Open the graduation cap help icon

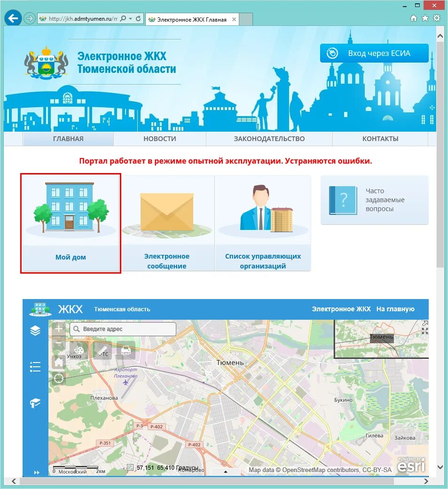[x=35, y=403]
